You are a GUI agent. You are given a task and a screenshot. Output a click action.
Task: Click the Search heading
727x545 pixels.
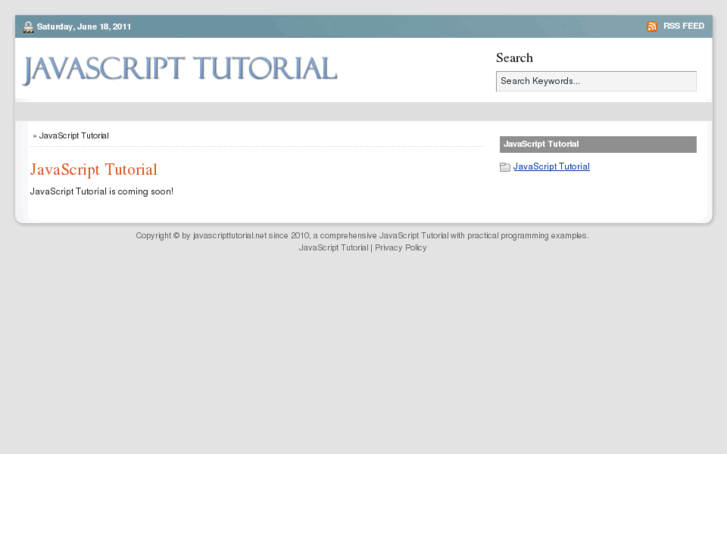click(514, 58)
